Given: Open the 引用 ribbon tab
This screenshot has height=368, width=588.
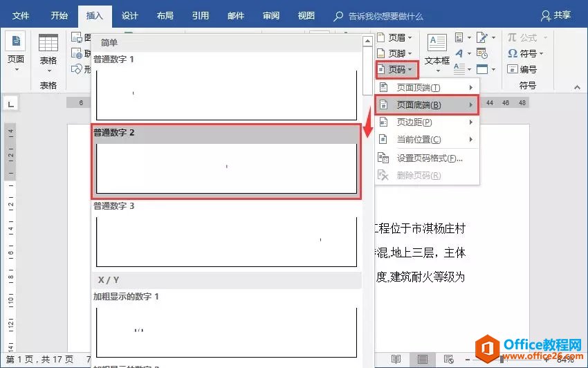Looking at the screenshot, I should pos(200,16).
